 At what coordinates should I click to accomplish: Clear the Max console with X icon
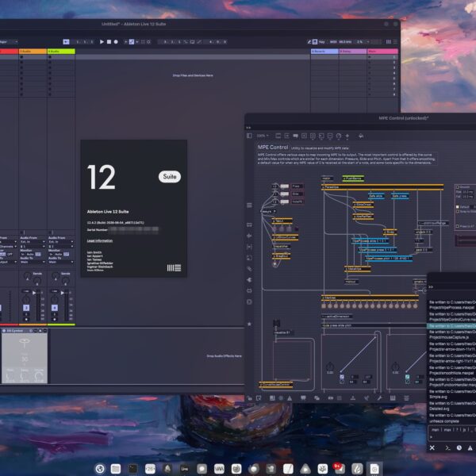432,447
